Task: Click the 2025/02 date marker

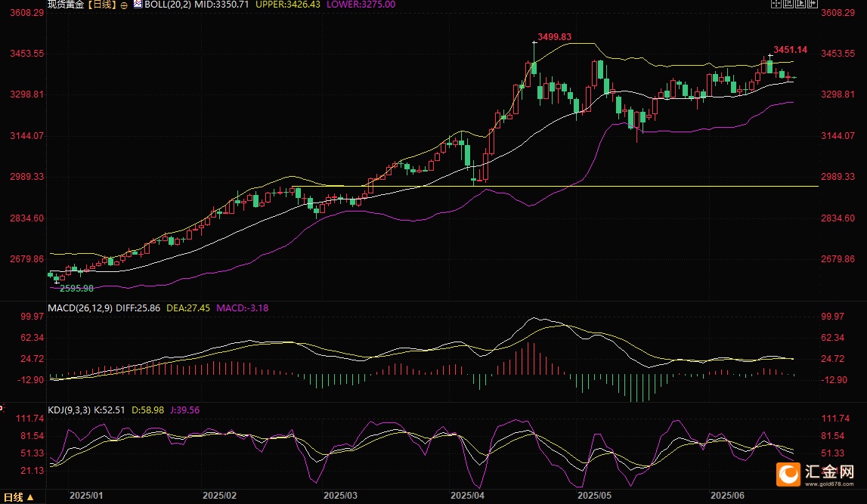Action: click(219, 496)
